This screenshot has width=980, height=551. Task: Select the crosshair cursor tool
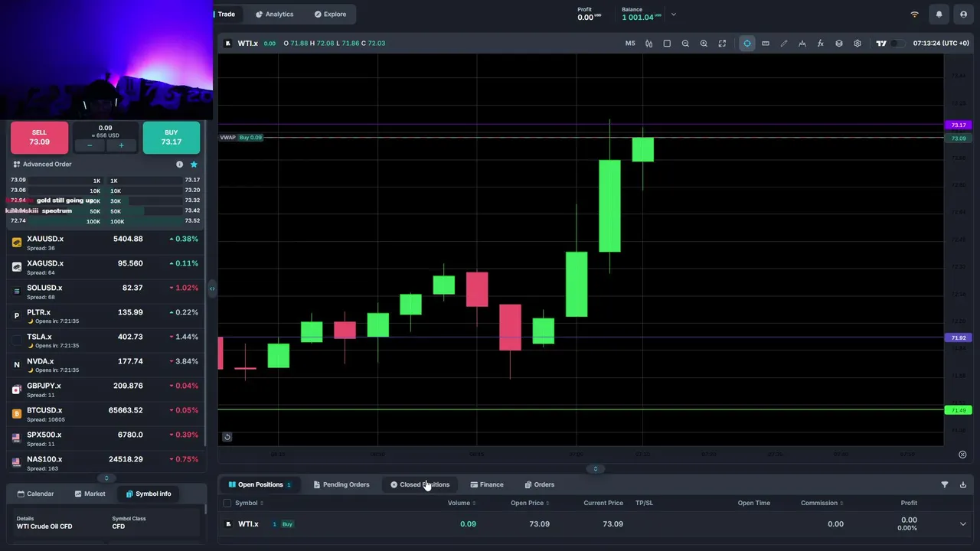(747, 44)
